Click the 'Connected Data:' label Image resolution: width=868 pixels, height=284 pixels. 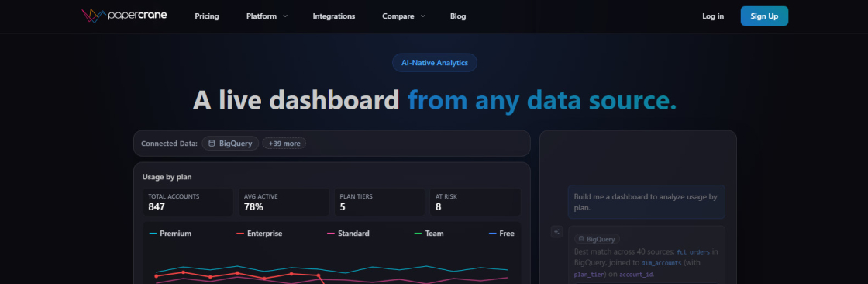pyautogui.click(x=169, y=143)
